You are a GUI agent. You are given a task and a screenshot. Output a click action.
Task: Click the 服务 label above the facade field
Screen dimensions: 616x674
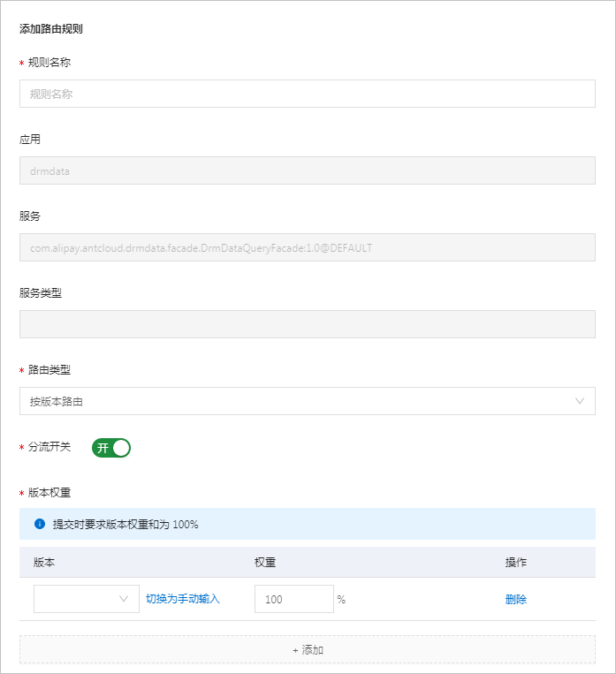pyautogui.click(x=30, y=216)
